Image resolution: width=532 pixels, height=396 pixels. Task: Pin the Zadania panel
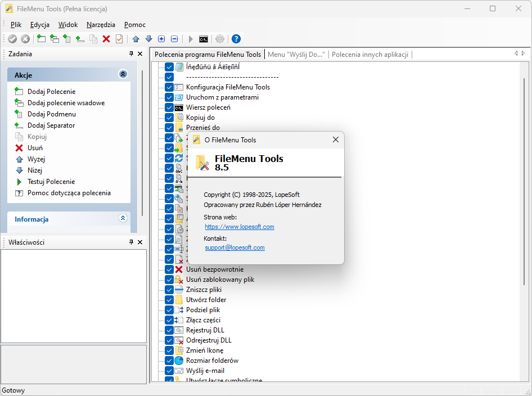click(131, 53)
